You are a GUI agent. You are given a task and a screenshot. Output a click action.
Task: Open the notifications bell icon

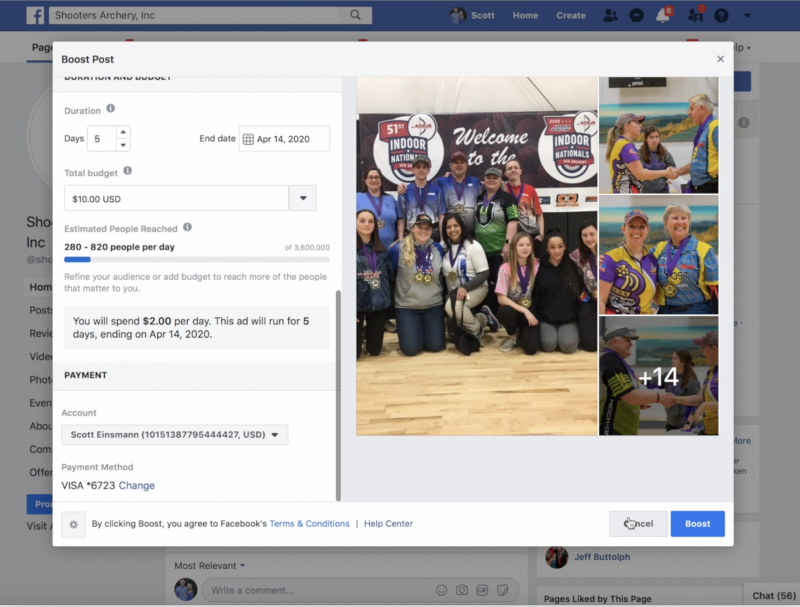pyautogui.click(x=663, y=15)
